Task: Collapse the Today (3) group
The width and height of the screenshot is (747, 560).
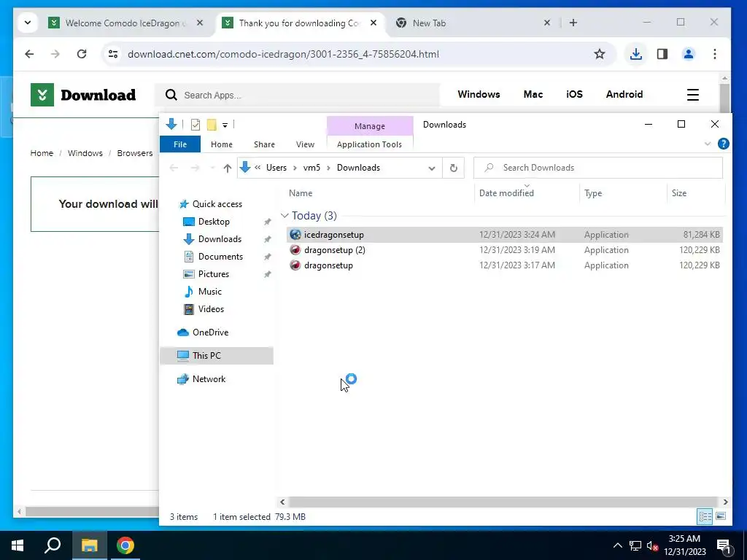Action: (x=285, y=216)
